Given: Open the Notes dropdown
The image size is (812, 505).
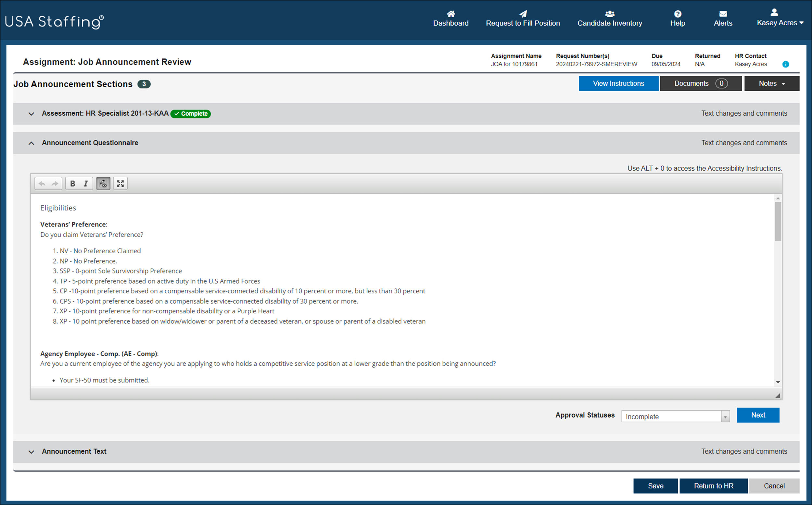Looking at the screenshot, I should click(772, 83).
